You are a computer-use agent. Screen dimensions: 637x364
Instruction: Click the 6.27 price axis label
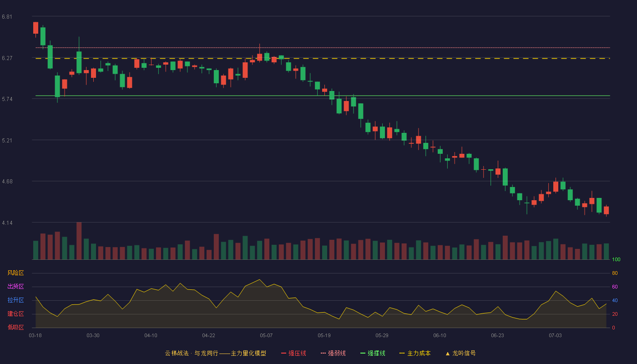coord(7,58)
